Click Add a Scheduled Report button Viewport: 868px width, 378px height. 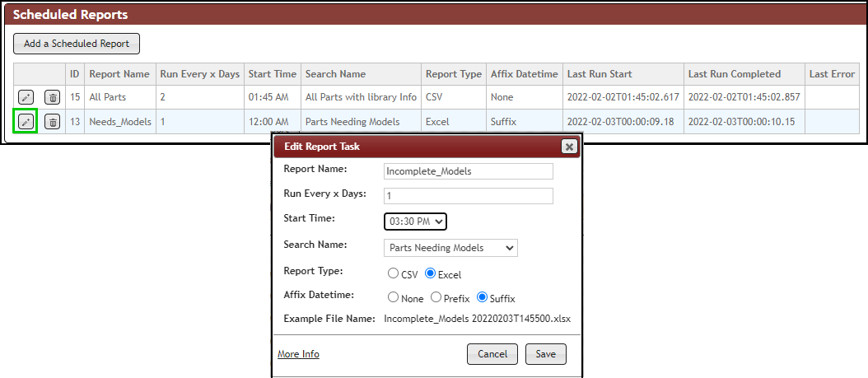(x=77, y=44)
